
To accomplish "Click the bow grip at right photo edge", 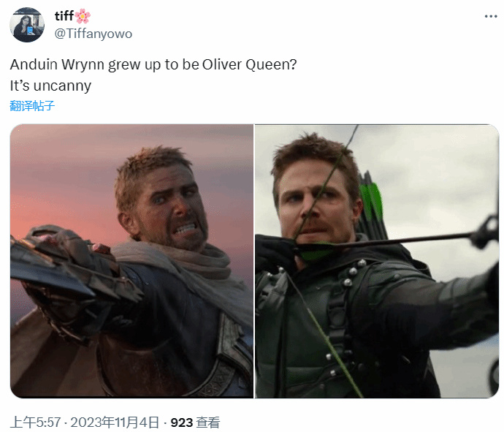I will [x=485, y=232].
